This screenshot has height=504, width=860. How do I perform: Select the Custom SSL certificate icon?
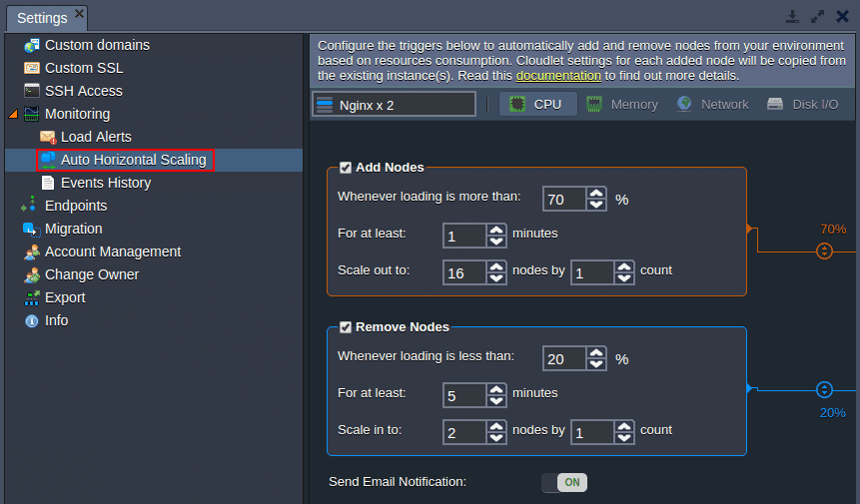pyautogui.click(x=32, y=68)
